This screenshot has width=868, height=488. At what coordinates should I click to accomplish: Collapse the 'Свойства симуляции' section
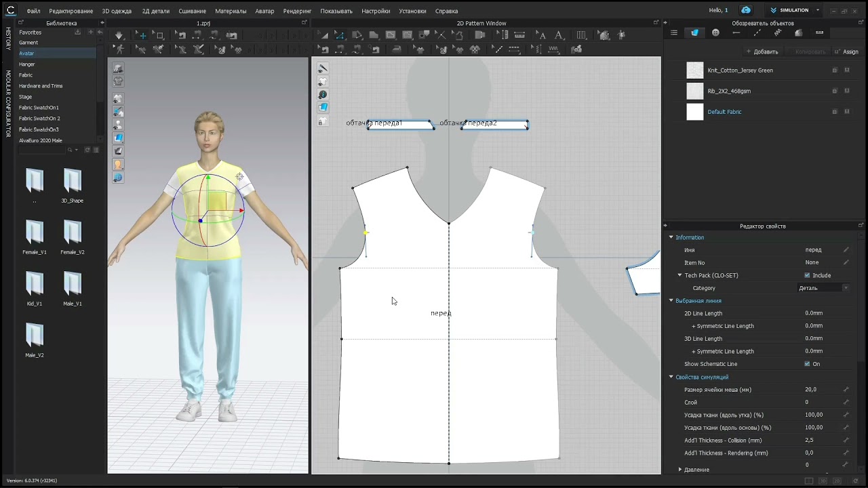[x=671, y=377]
